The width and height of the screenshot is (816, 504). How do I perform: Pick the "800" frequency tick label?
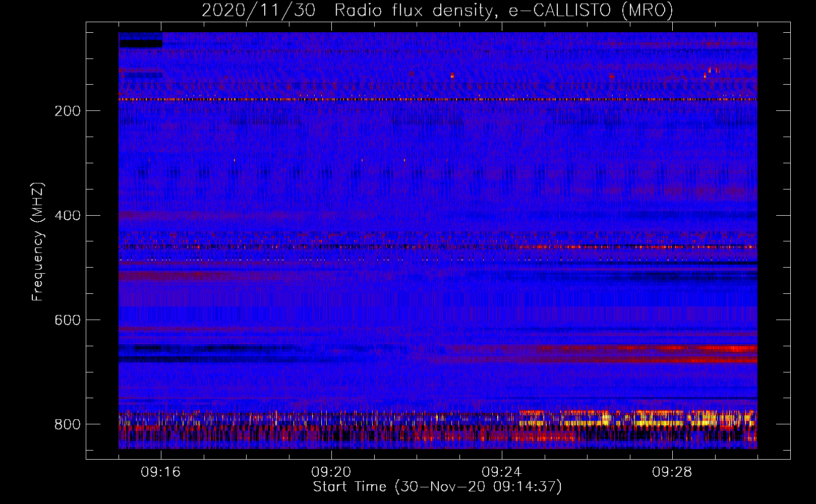[x=68, y=424]
